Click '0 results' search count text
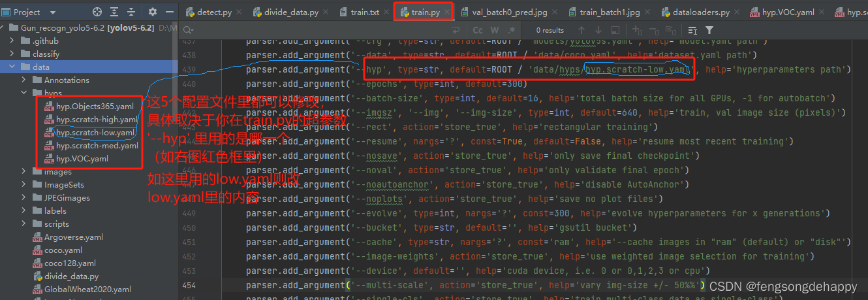The height and width of the screenshot is (300, 868). click(x=550, y=30)
